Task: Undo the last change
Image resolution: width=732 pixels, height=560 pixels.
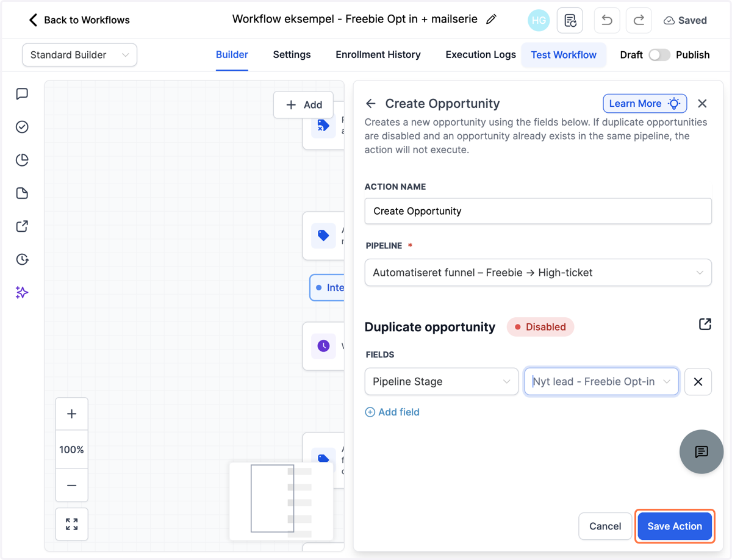Action: click(607, 20)
